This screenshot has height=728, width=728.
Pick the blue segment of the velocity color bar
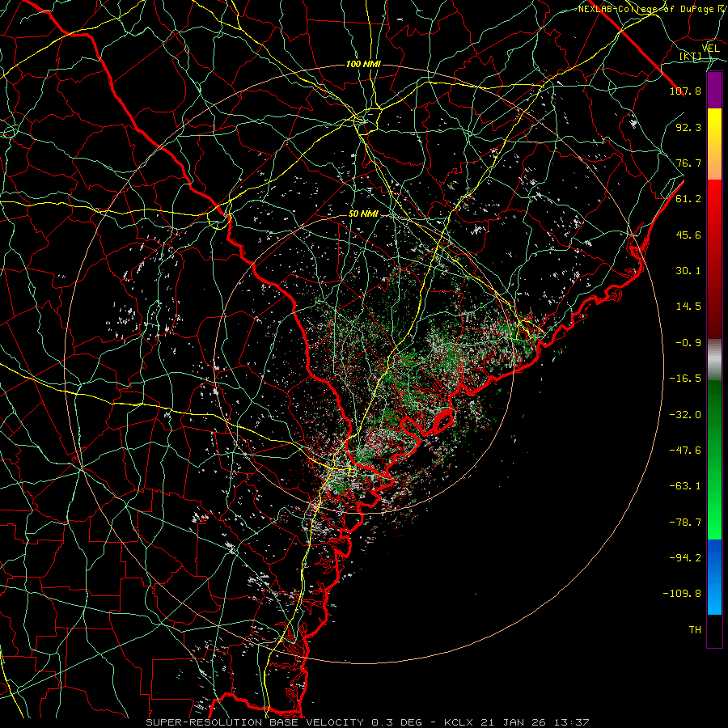pyautogui.click(x=714, y=577)
